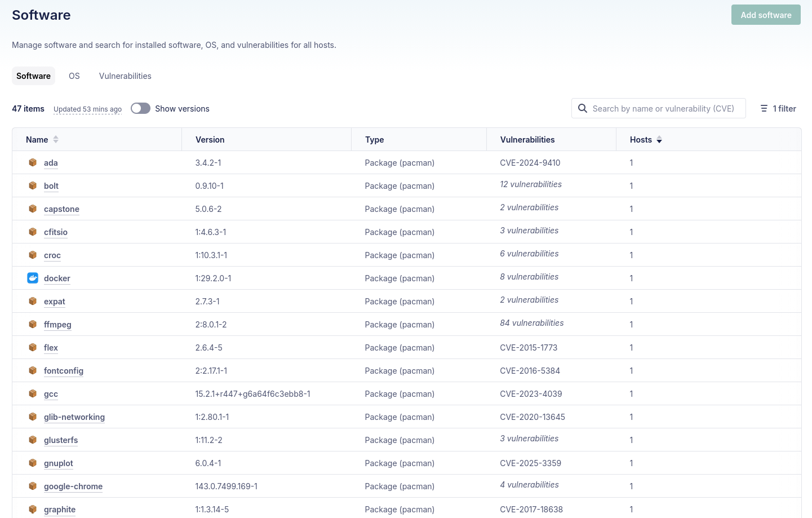Click the package icon beside google-chrome
This screenshot has width=812, height=518.
click(x=33, y=486)
